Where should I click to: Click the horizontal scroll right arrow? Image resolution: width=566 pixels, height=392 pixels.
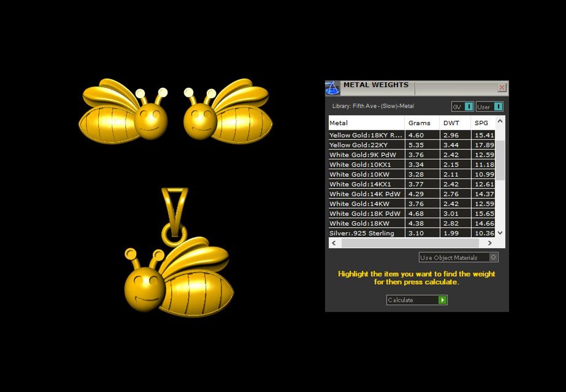(490, 243)
